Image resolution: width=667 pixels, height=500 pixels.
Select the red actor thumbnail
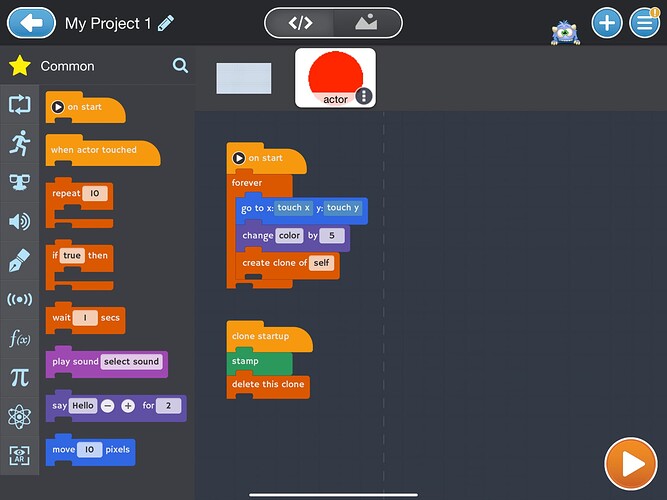pyautogui.click(x=335, y=77)
